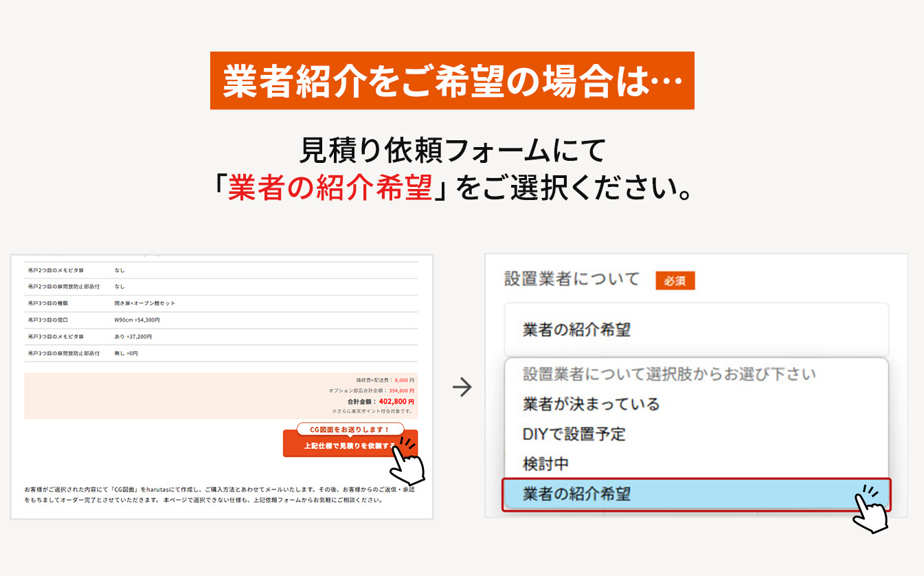Select the 業者が決まっている option
Viewport: 924px width, 576px height.
pyautogui.click(x=591, y=404)
